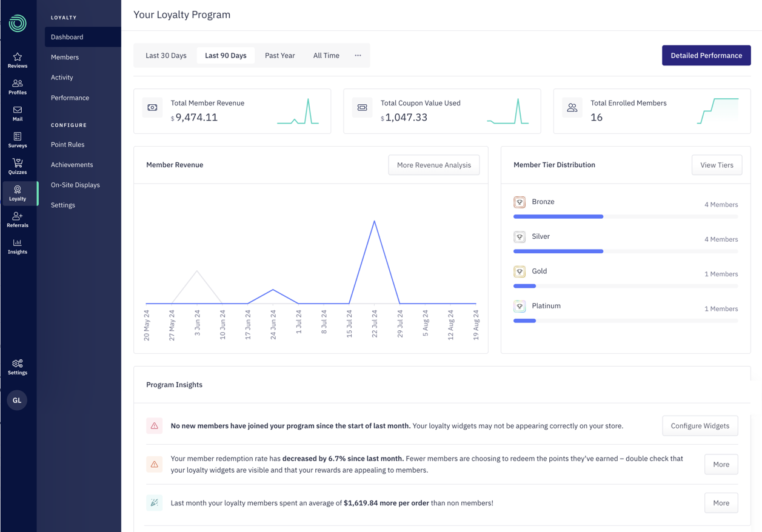Open Referrals from the sidebar
This screenshot has height=532, width=762.
18,220
